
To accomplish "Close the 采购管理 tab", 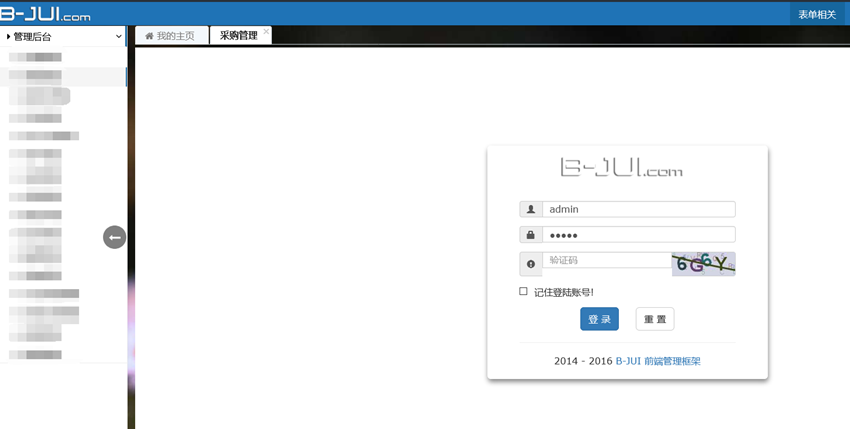I will [266, 31].
